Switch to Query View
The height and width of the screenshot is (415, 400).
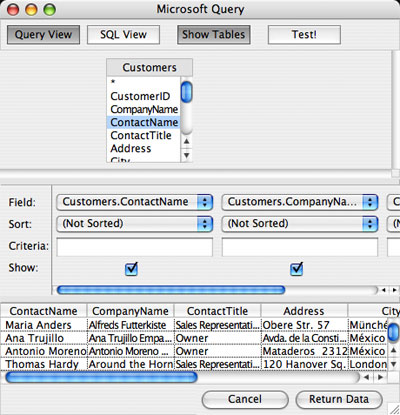(43, 35)
